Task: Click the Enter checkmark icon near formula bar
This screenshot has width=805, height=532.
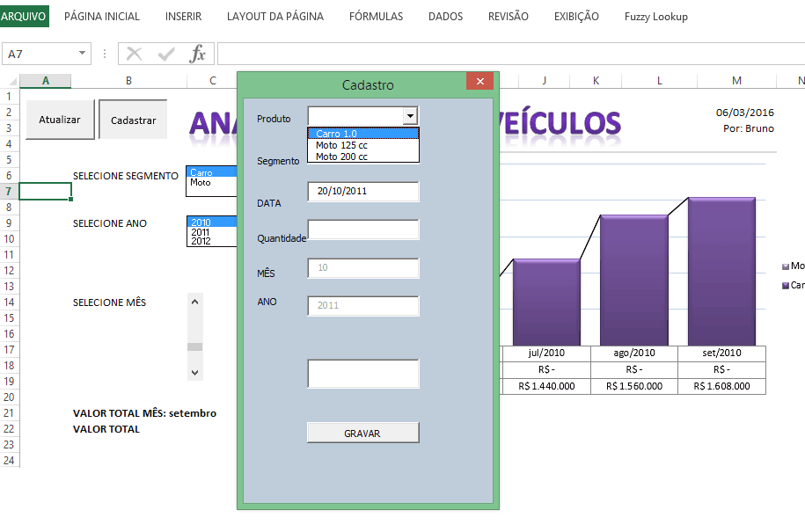Action: (x=165, y=54)
